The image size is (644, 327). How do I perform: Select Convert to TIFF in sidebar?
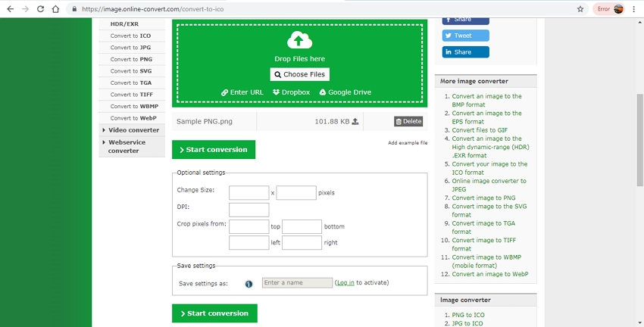pos(131,95)
